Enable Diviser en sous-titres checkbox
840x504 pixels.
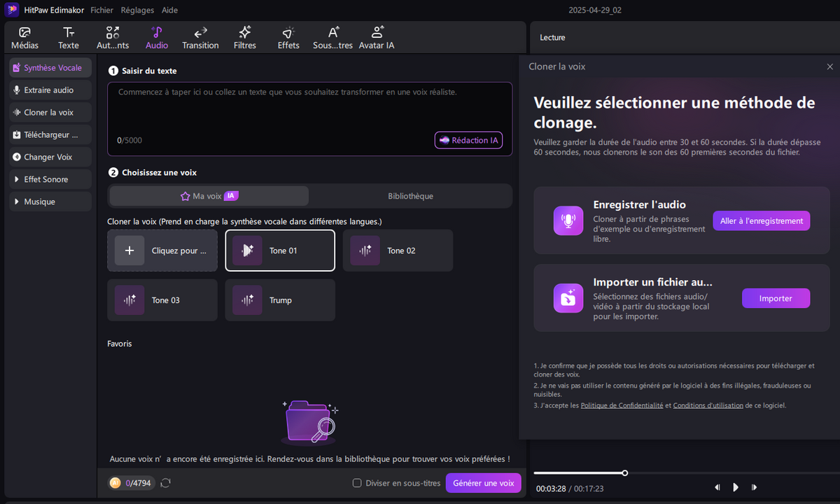[x=357, y=483]
